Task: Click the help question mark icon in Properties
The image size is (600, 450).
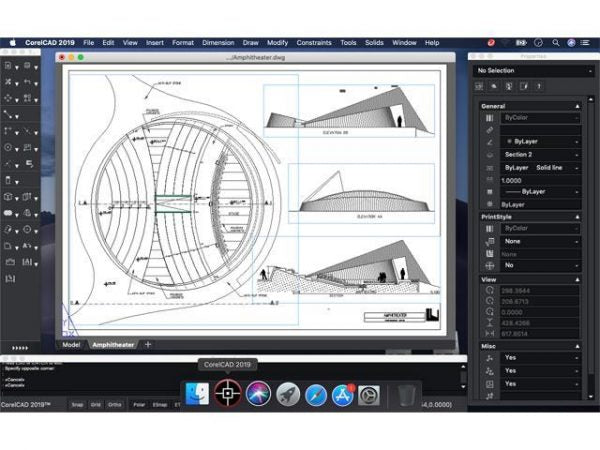Action: pos(539,86)
